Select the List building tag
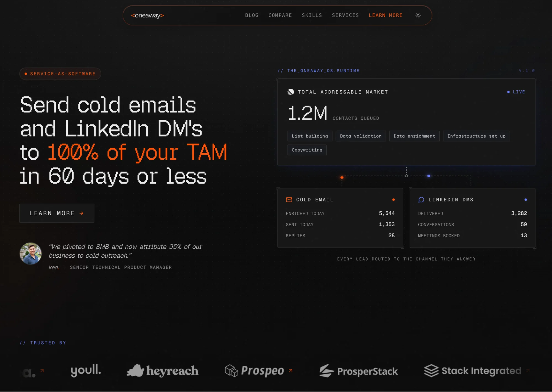The image size is (552, 392). click(310, 136)
